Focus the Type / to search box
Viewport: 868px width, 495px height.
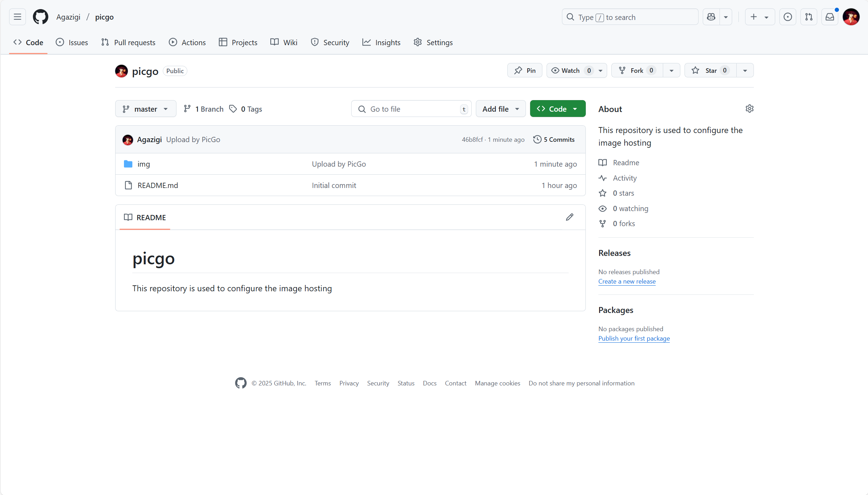[x=630, y=17]
